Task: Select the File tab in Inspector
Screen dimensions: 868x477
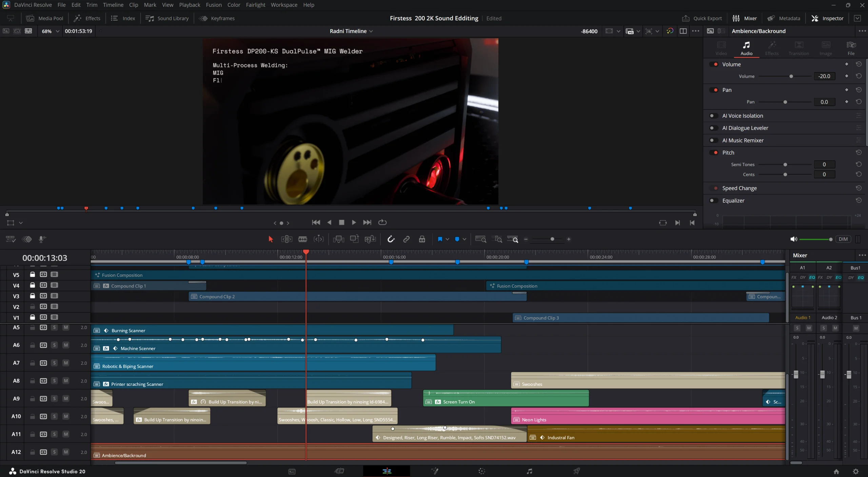Action: coord(851,48)
